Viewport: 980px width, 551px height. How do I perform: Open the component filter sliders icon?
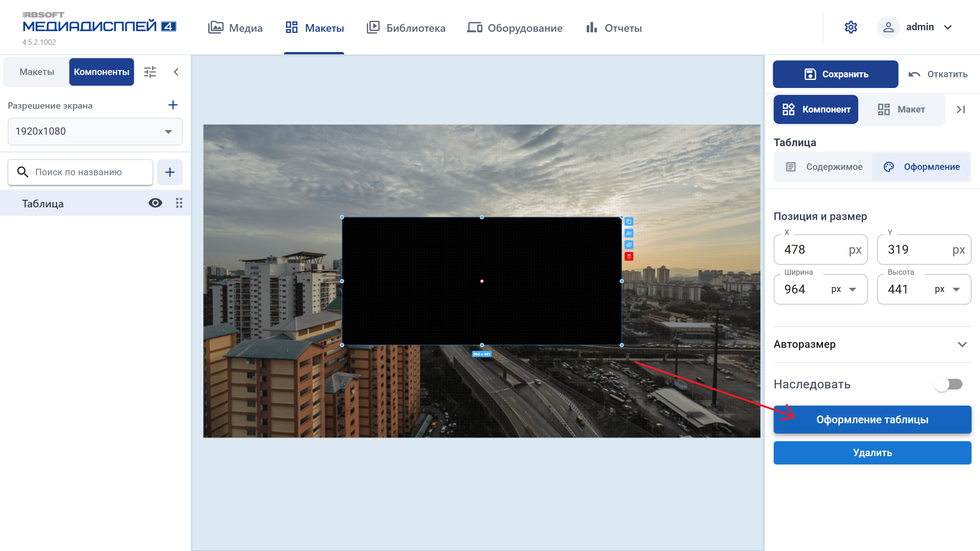150,72
